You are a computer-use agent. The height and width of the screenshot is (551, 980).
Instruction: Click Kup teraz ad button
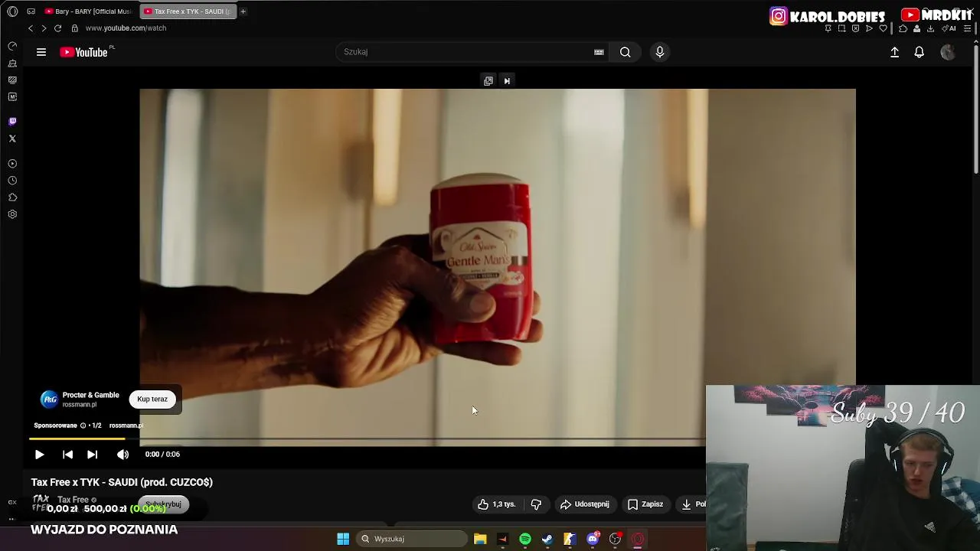152,399
